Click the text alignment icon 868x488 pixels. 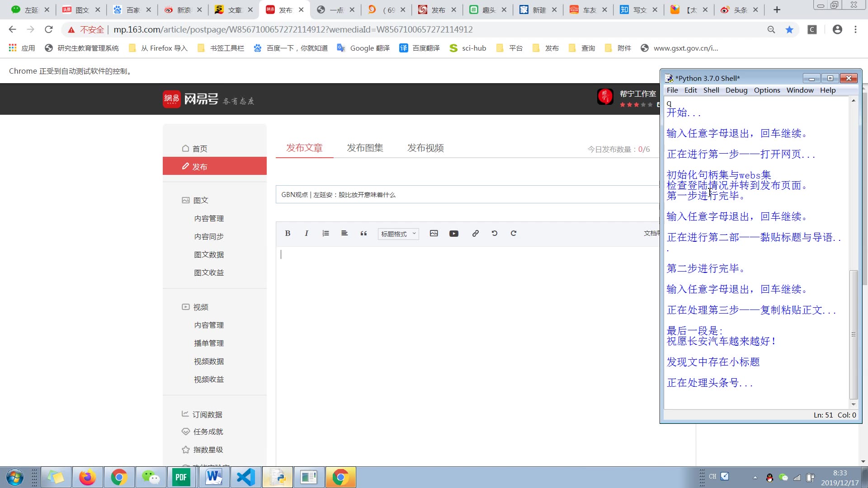click(344, 234)
